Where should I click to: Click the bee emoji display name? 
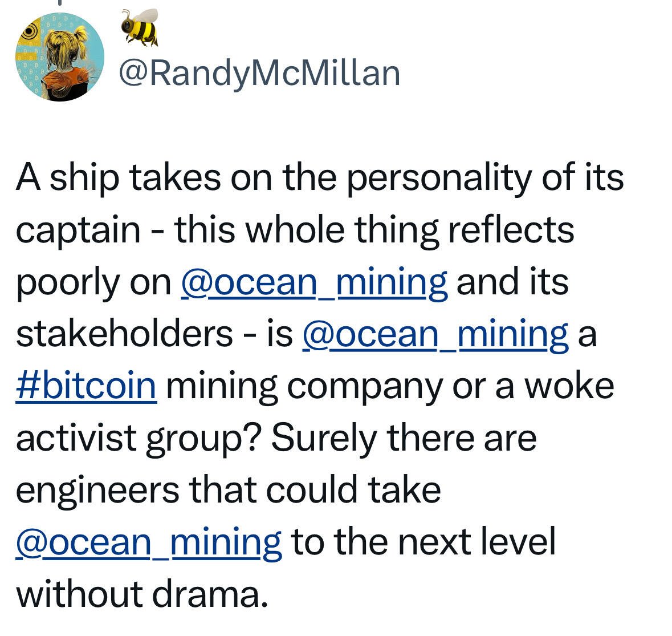pyautogui.click(x=140, y=27)
